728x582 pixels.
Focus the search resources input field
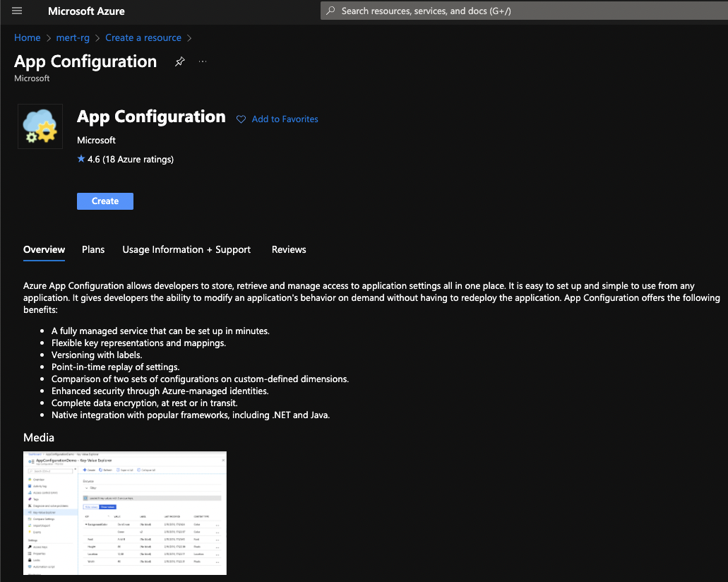pos(525,11)
